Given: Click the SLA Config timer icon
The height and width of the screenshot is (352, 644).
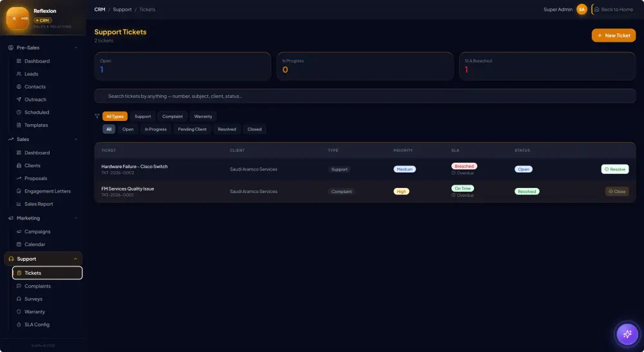Looking at the screenshot, I should tap(19, 324).
